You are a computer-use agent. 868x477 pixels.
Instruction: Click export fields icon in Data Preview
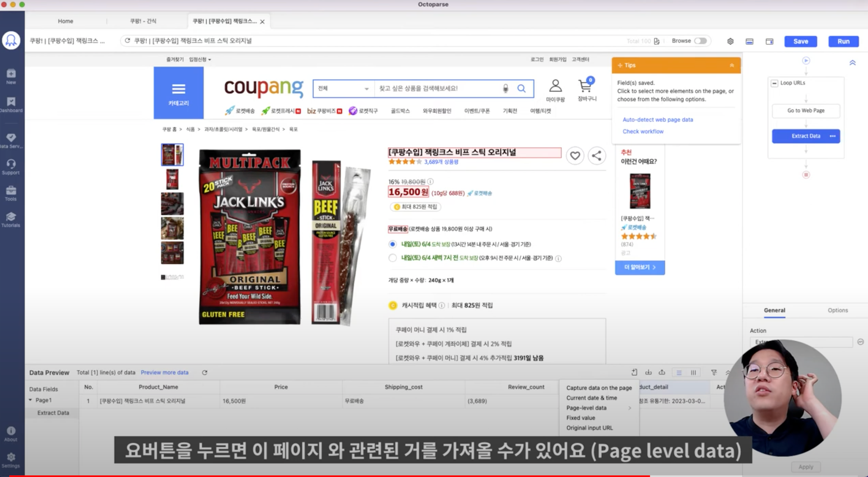point(662,372)
